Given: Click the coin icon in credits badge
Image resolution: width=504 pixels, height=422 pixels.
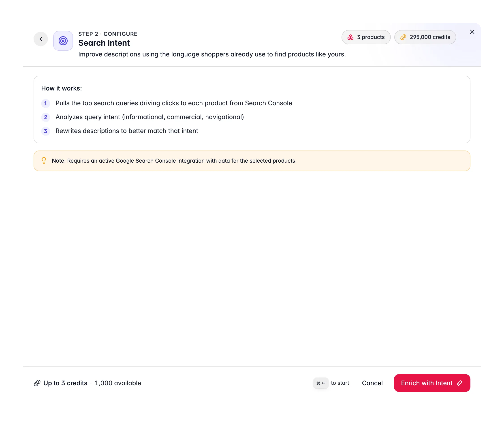Looking at the screenshot, I should point(403,37).
